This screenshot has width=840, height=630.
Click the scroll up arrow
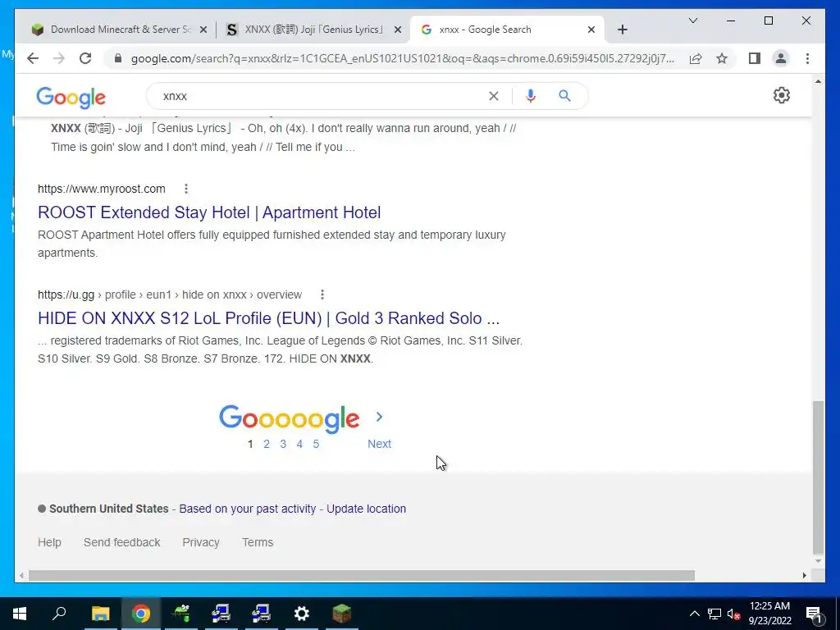pos(818,81)
